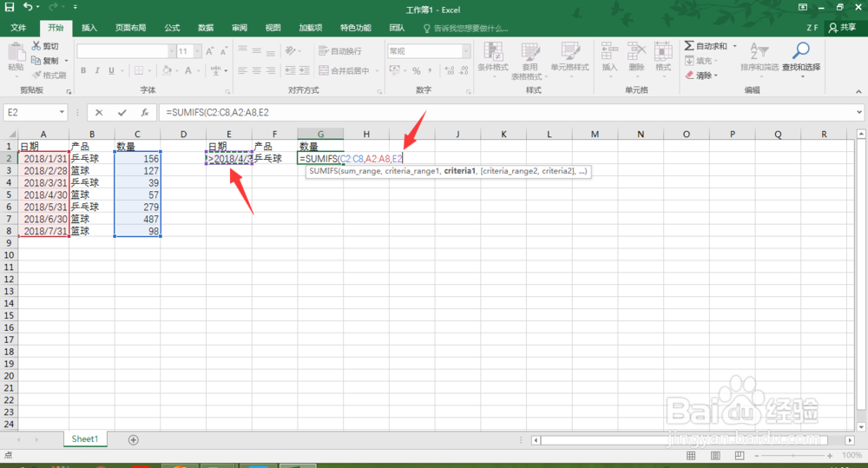Open the Fill (填充) menu

click(700, 61)
